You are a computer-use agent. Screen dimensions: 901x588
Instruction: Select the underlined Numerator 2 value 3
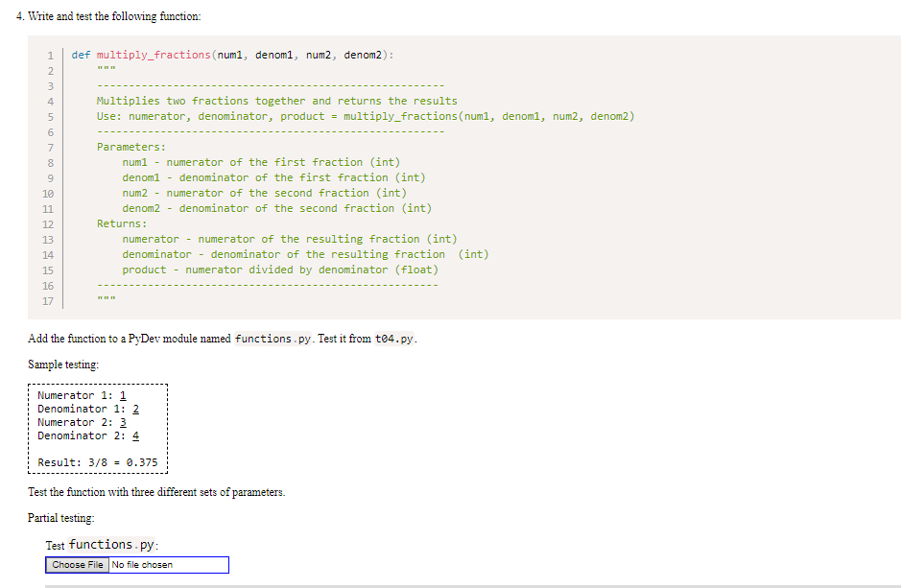(x=123, y=421)
